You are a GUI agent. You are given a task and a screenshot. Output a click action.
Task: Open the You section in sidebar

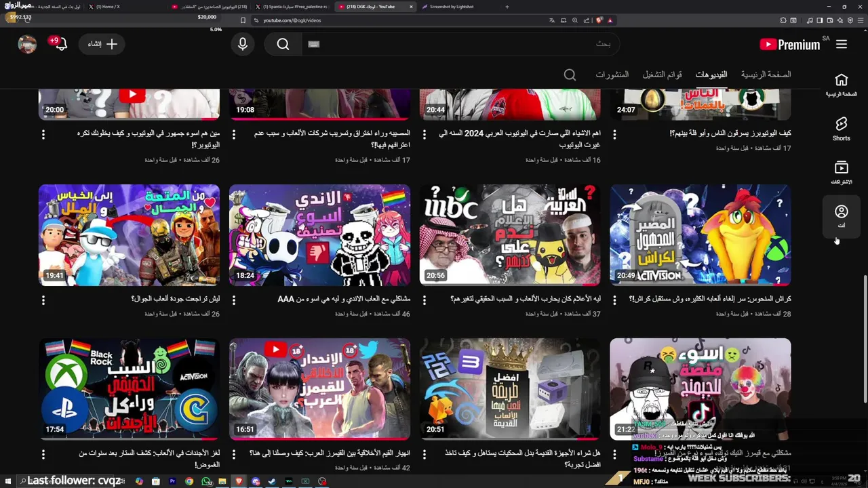(841, 216)
